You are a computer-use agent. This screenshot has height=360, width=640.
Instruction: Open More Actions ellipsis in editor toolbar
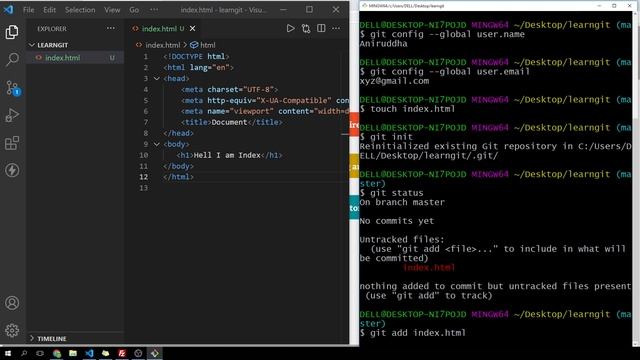point(336,29)
